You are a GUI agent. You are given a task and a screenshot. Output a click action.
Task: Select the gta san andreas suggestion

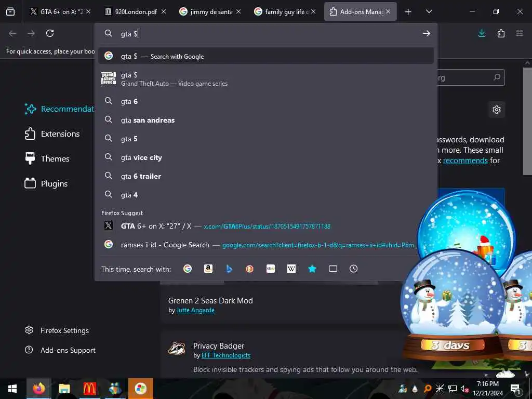[x=266, y=120]
